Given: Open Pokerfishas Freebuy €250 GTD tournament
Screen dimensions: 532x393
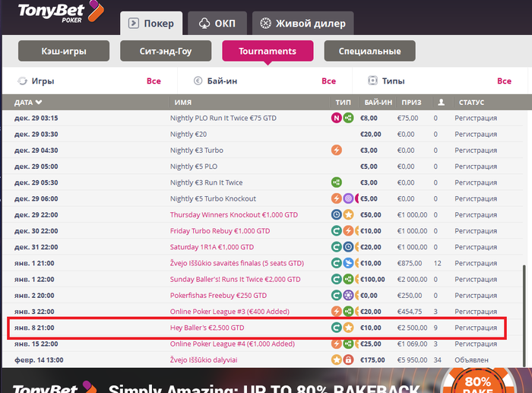Looking at the screenshot, I should (x=218, y=296).
